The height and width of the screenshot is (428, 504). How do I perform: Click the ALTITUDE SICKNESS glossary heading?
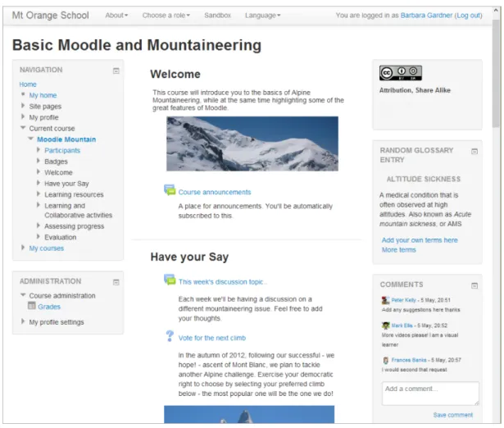coord(424,179)
